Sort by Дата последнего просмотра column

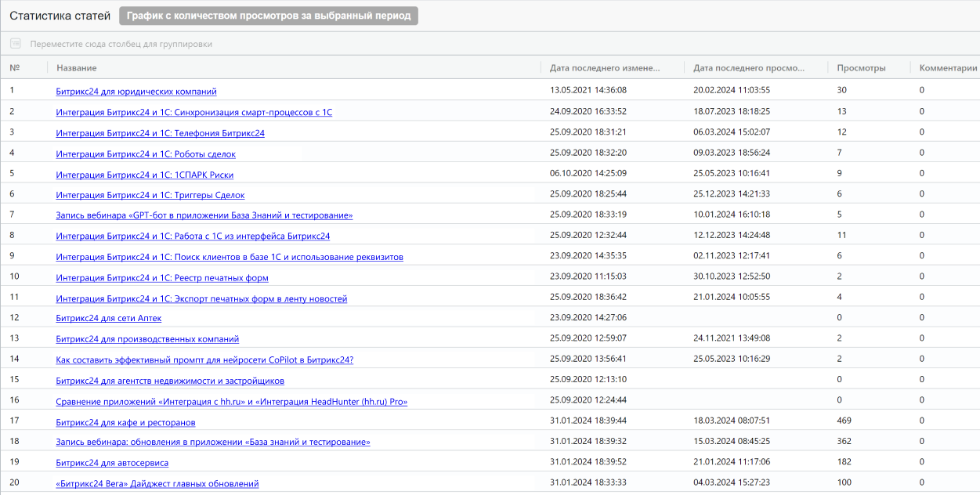748,68
